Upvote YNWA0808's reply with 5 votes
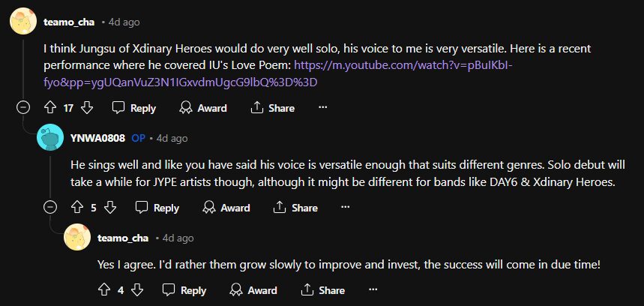The height and width of the screenshot is (306, 644). [76, 208]
